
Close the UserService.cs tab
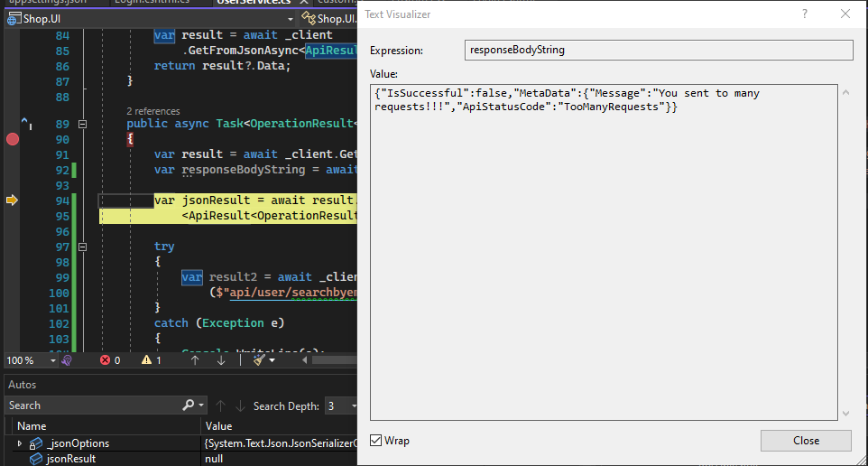pos(303,2)
